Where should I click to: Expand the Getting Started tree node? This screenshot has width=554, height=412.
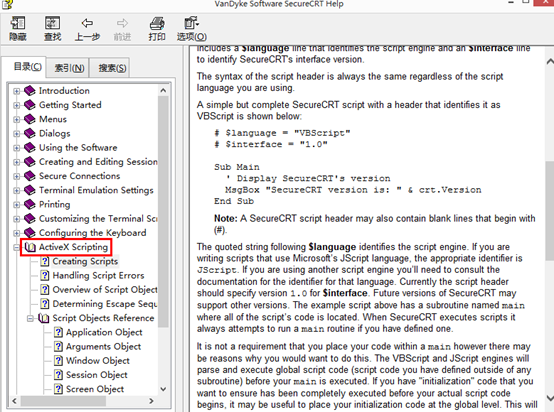coord(16,105)
